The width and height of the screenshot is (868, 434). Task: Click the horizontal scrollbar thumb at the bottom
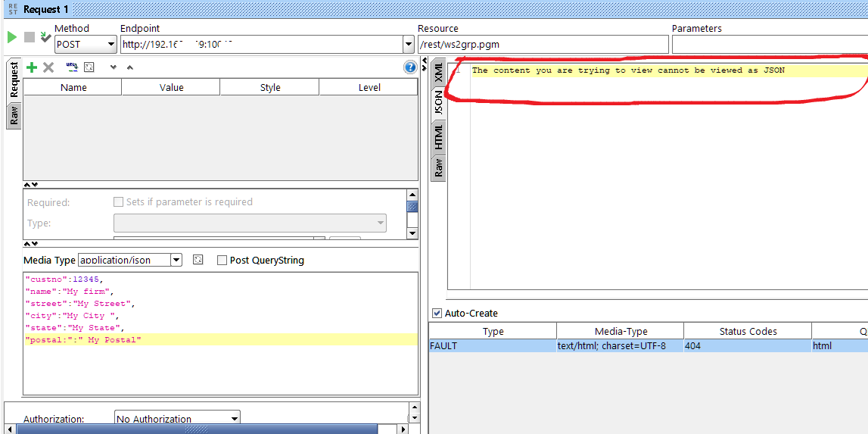(x=197, y=429)
